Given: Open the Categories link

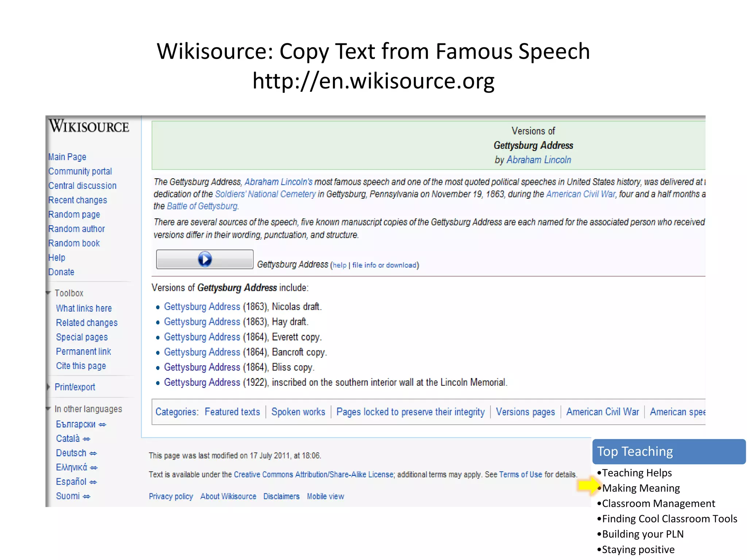Looking at the screenshot, I should point(176,412).
